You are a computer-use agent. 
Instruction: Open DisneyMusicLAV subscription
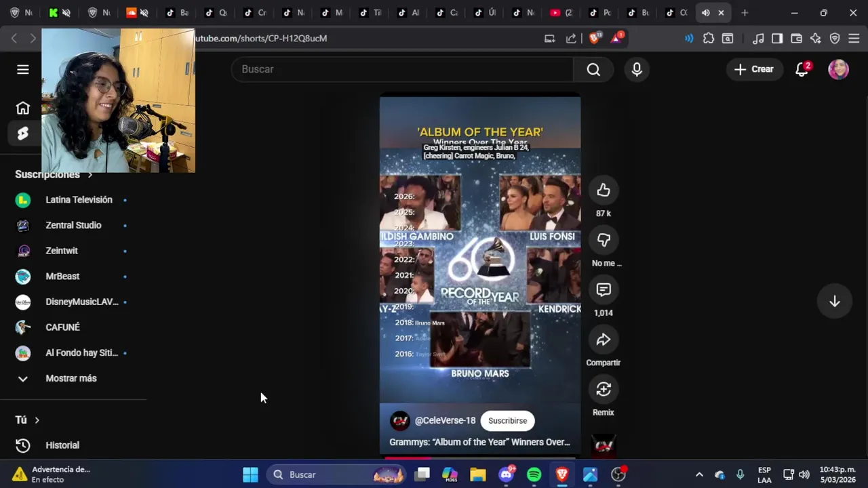pyautogui.click(x=73, y=302)
